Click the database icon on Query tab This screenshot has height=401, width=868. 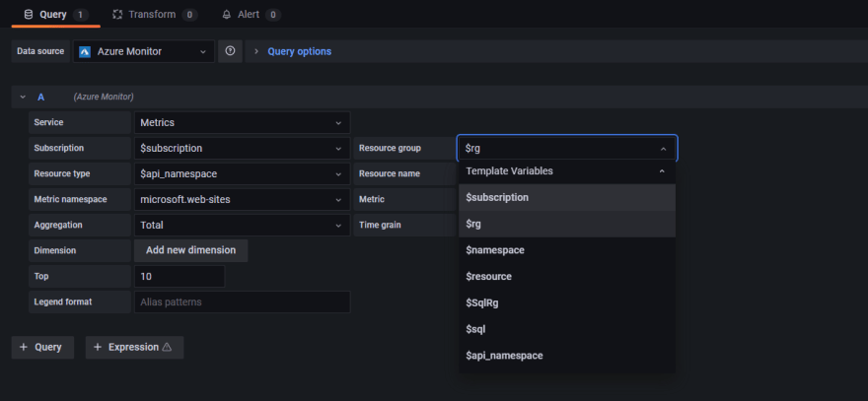coord(29,15)
